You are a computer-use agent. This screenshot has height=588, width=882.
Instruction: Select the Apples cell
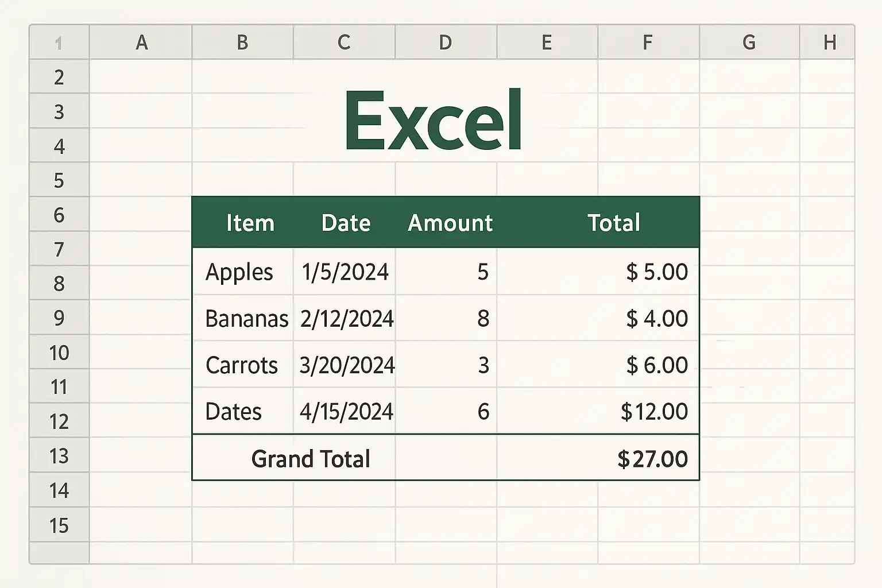[240, 272]
